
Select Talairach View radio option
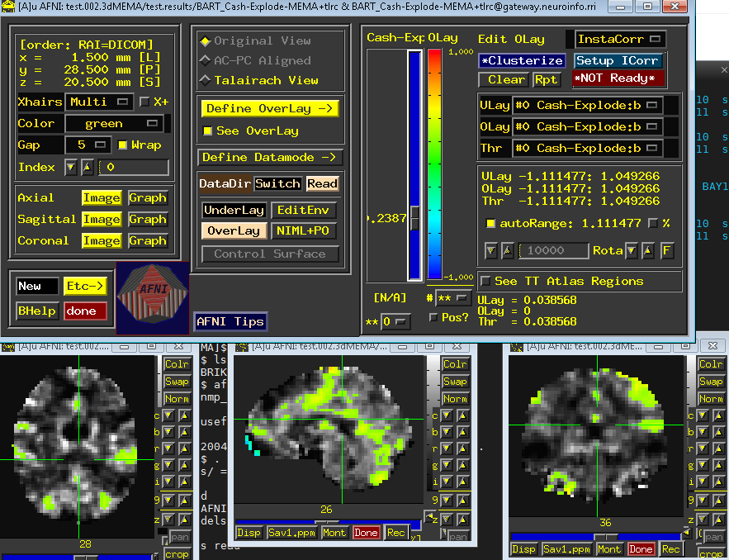pos(206,80)
